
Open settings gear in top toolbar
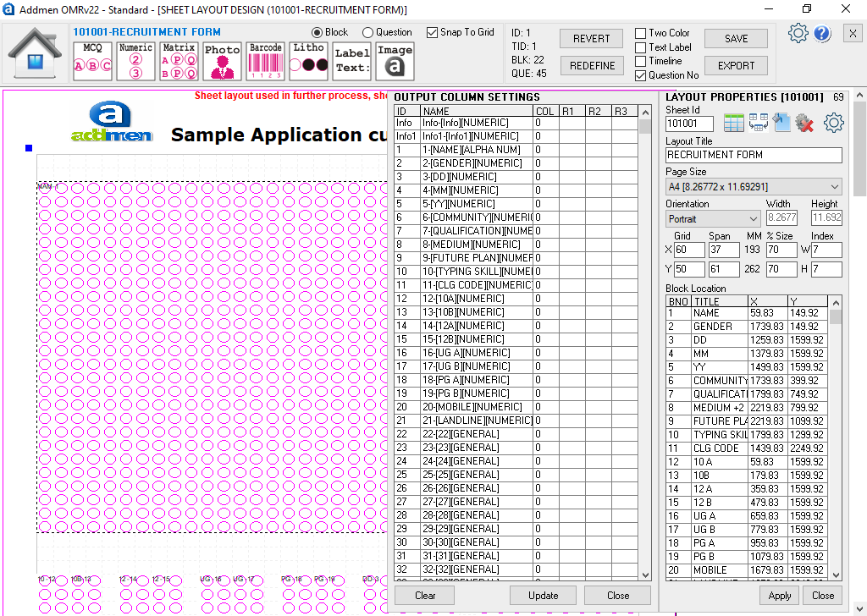tap(798, 34)
